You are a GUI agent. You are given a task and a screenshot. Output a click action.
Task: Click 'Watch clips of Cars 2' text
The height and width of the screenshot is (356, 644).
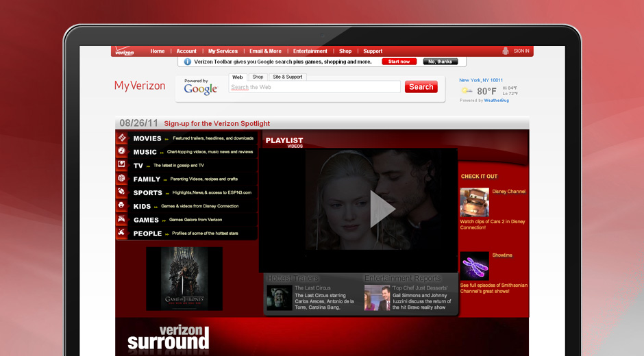click(x=493, y=225)
